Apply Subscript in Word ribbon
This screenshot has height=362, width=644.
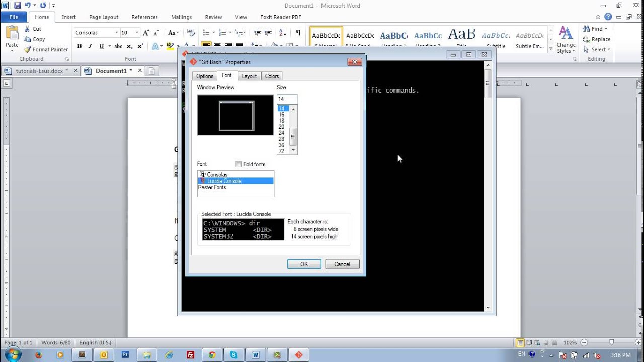(x=129, y=46)
